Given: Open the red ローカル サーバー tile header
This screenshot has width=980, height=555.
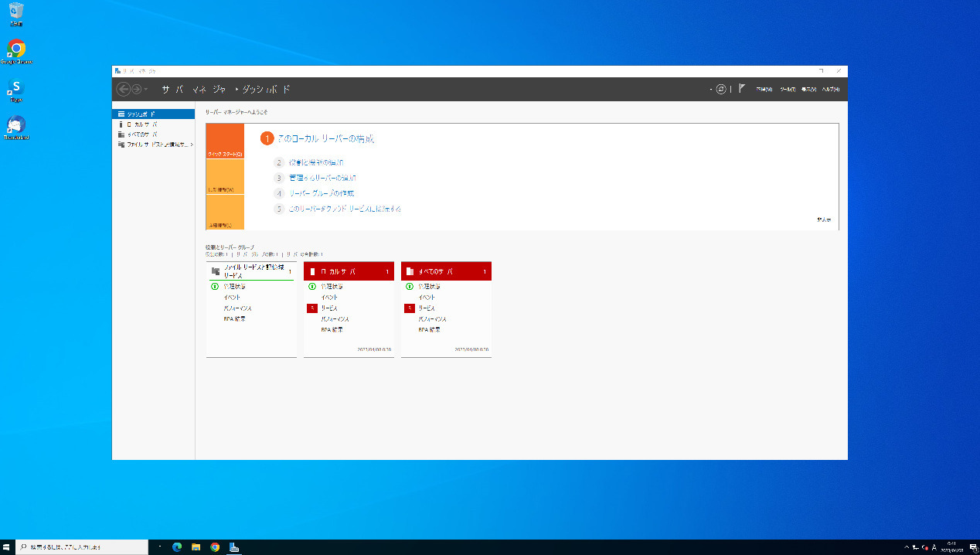Looking at the screenshot, I should click(349, 271).
